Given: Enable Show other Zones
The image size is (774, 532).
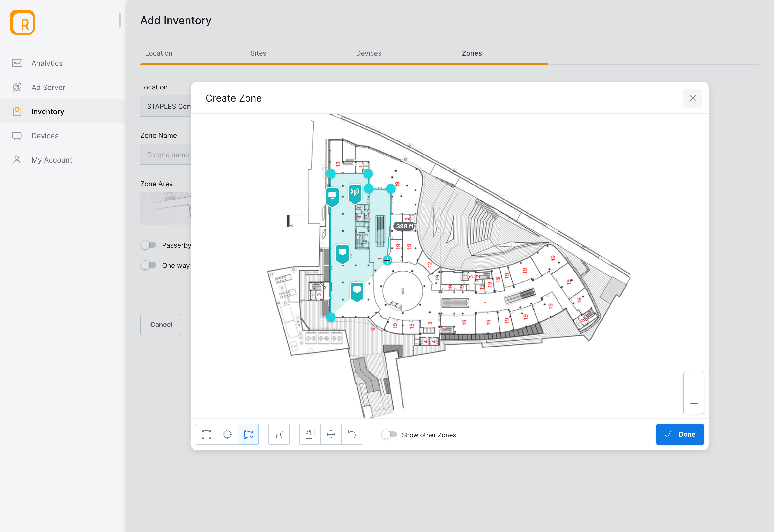Looking at the screenshot, I should [x=389, y=434].
